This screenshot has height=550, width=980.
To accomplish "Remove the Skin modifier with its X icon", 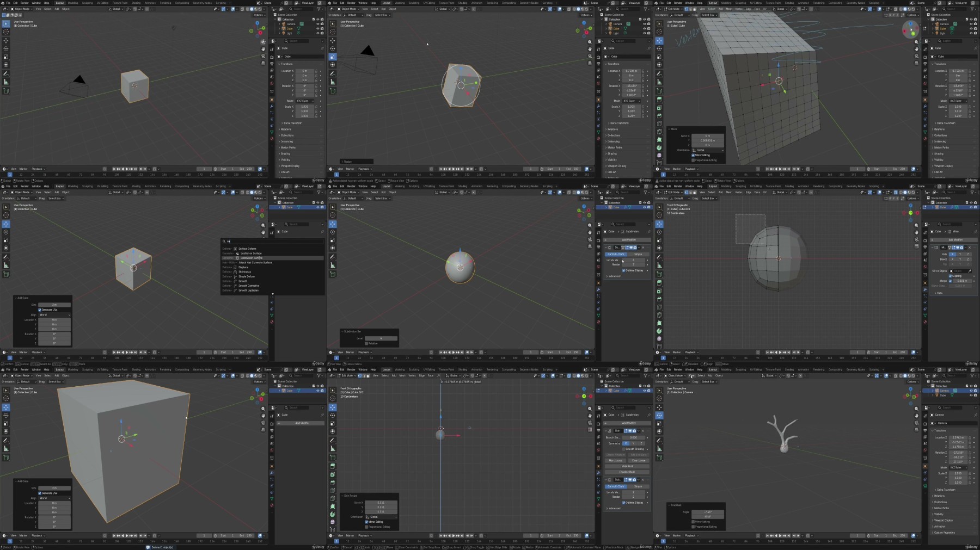I will coord(643,431).
